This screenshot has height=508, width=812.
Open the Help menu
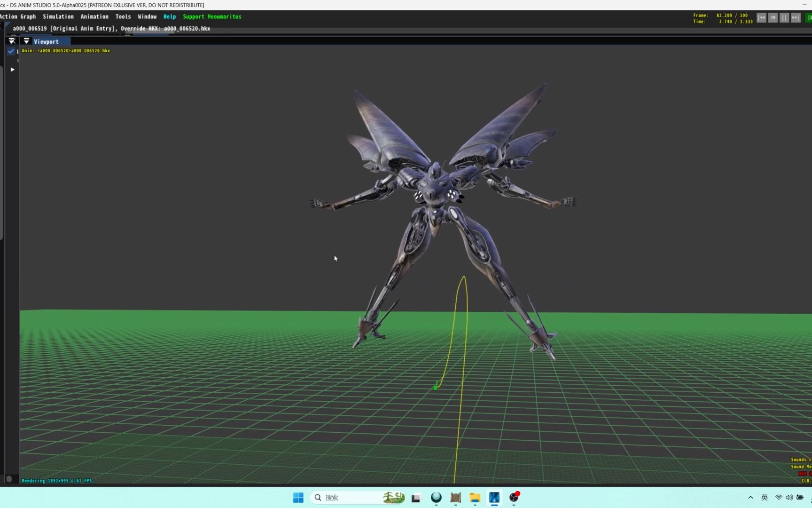point(170,16)
